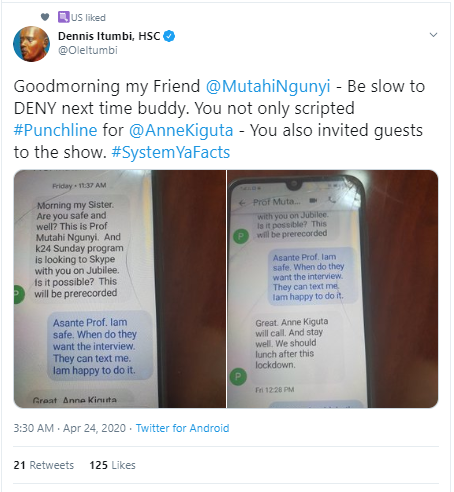Open the #SystemYaFacts hashtag
The height and width of the screenshot is (492, 454).
click(171, 152)
